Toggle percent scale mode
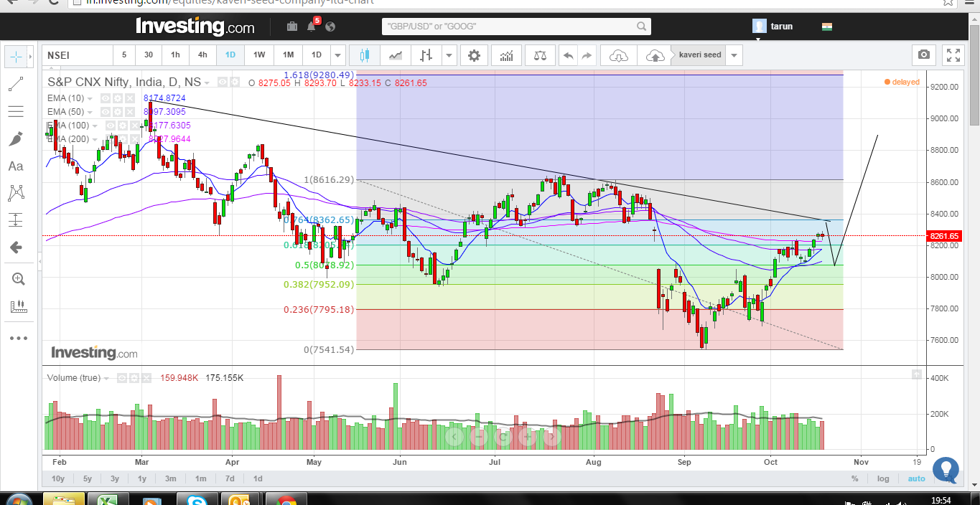The height and width of the screenshot is (505, 980). [x=855, y=478]
